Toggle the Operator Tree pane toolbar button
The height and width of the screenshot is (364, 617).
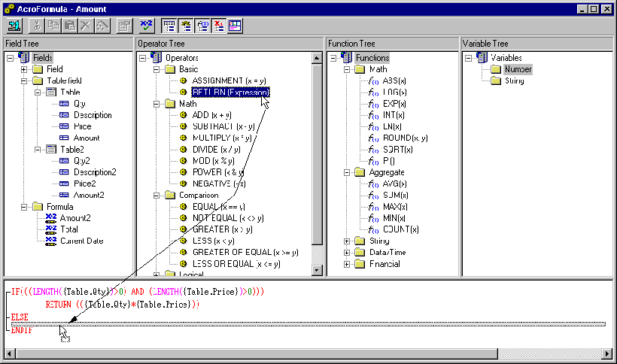(x=186, y=26)
